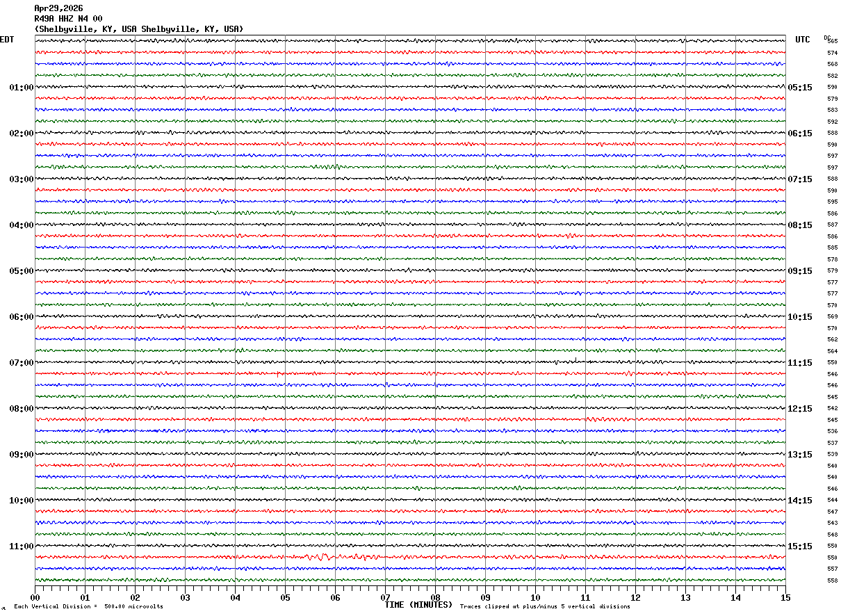Select the DC offset value 583
This screenshot has width=841, height=616.
click(832, 111)
